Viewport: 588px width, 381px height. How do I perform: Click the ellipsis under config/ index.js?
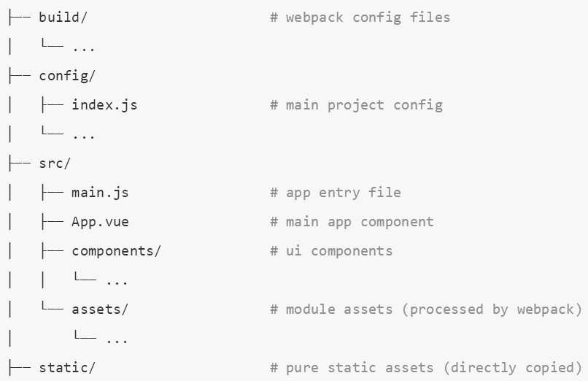click(84, 136)
